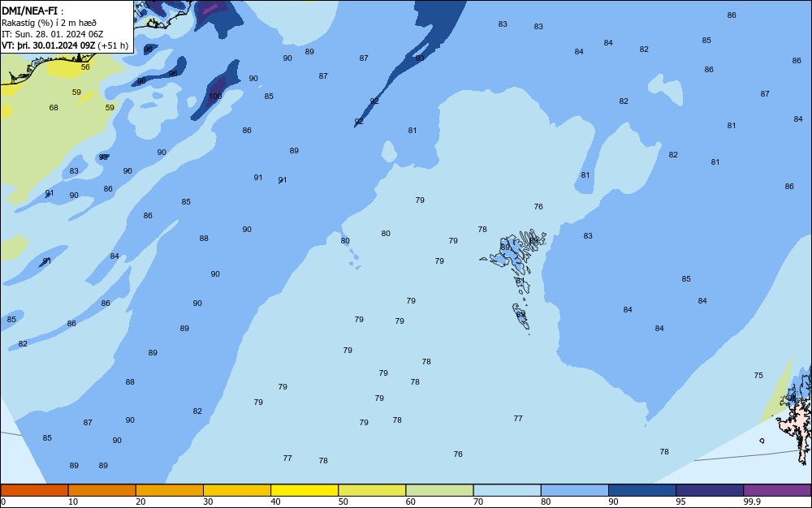Viewport: 812px width, 508px height.
Task: Select the humidity value '68' over land
Action: [x=54, y=108]
